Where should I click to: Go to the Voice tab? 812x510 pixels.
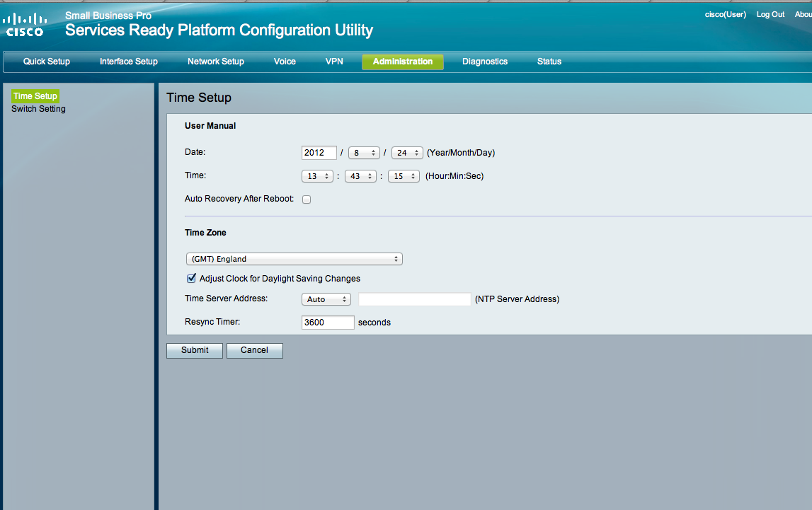[285, 62]
